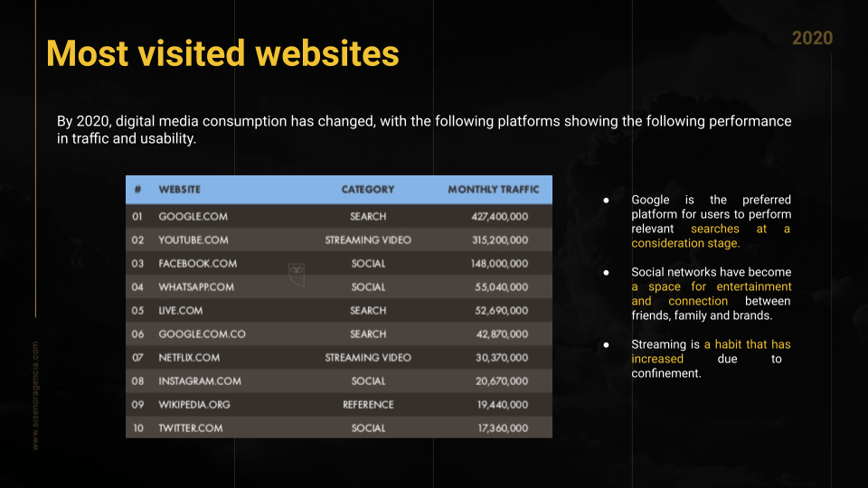
Task: Click the shield watermark icon in the table
Action: click(295, 274)
